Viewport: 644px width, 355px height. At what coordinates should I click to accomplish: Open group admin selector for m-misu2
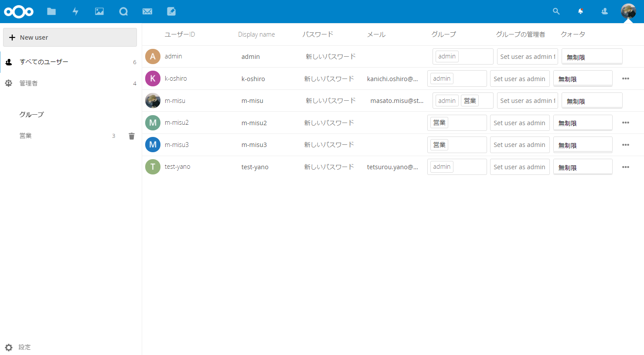pyautogui.click(x=520, y=123)
